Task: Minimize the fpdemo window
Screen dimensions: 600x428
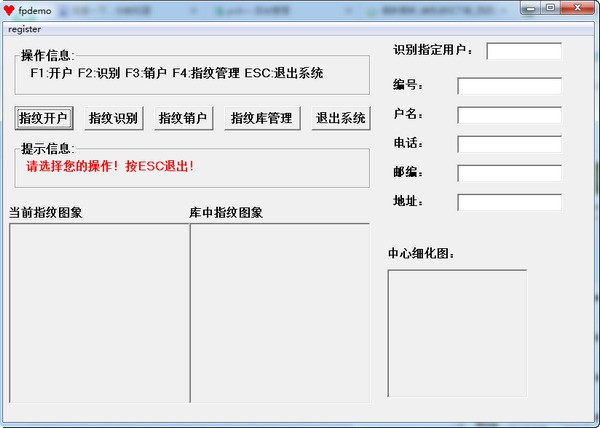Action: click(531, 8)
